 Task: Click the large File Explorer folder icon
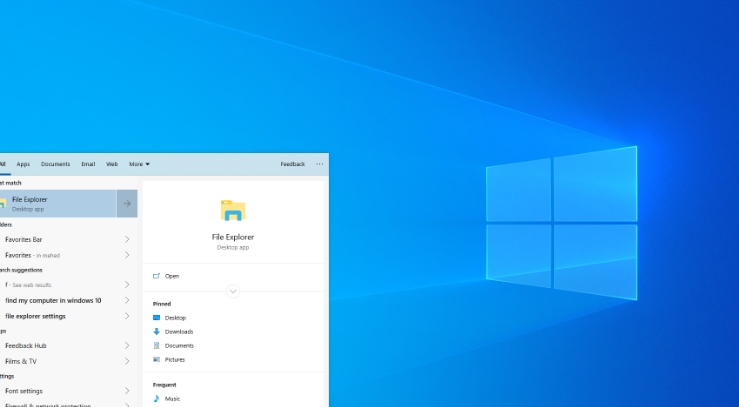(x=233, y=211)
